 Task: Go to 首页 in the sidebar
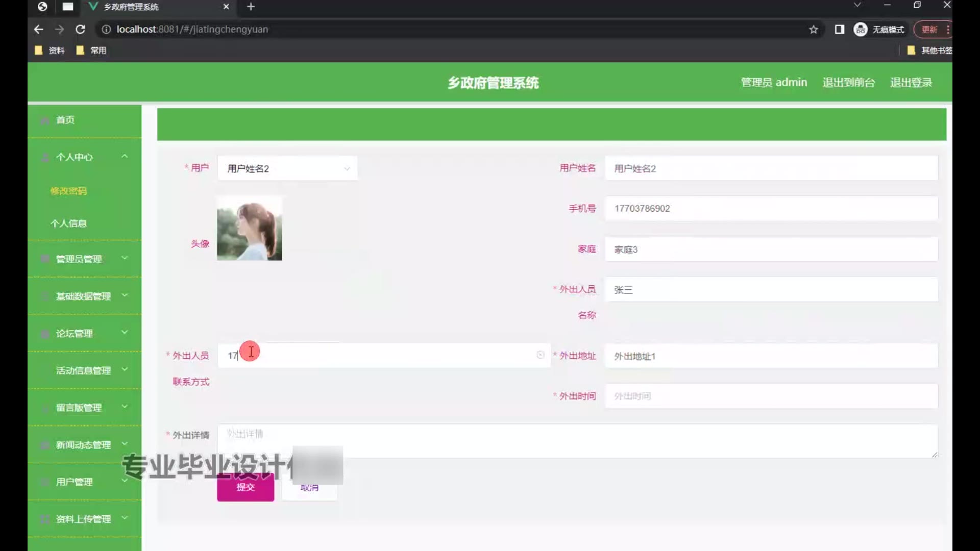pos(65,120)
